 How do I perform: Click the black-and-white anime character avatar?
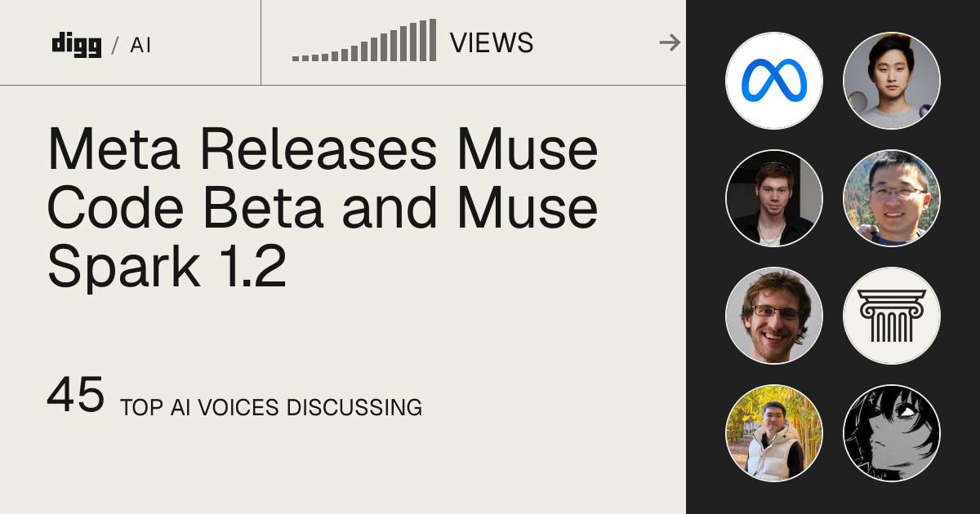coord(892,433)
